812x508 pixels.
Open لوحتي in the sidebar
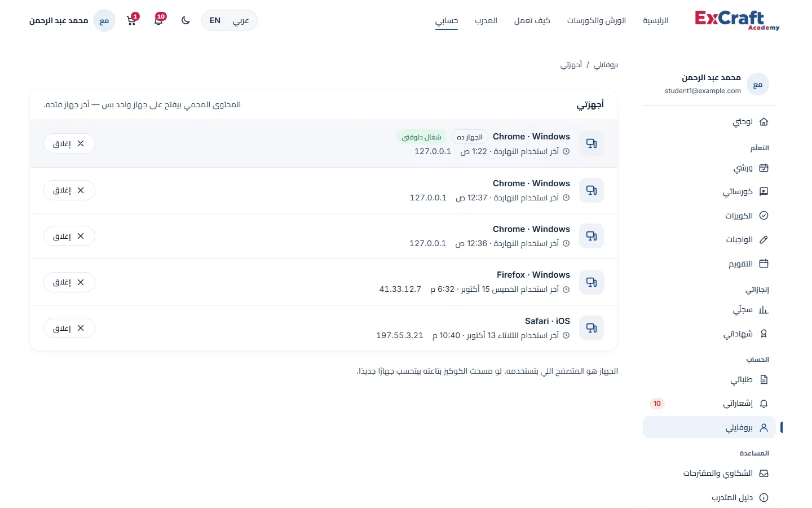pos(709,122)
